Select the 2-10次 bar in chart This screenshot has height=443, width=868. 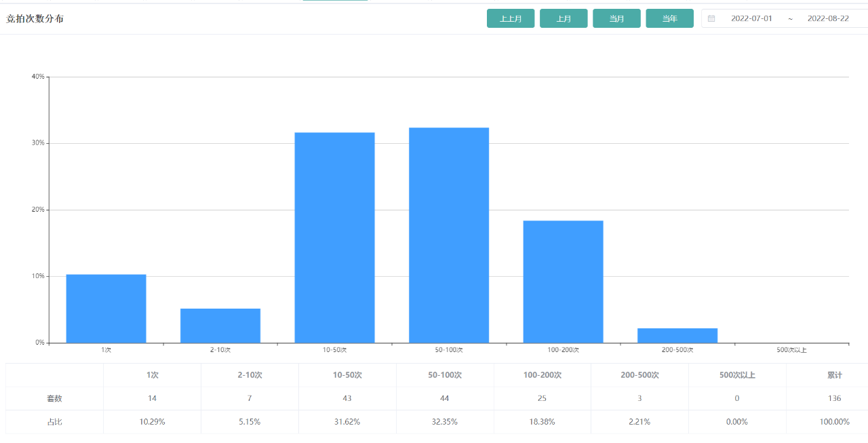220,326
